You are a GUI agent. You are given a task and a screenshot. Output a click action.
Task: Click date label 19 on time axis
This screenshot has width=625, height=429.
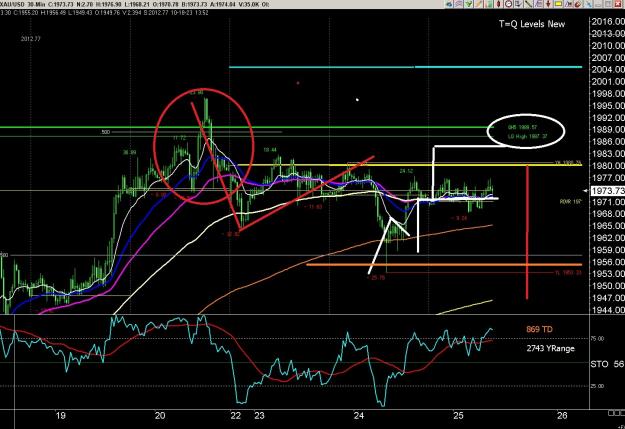point(60,416)
